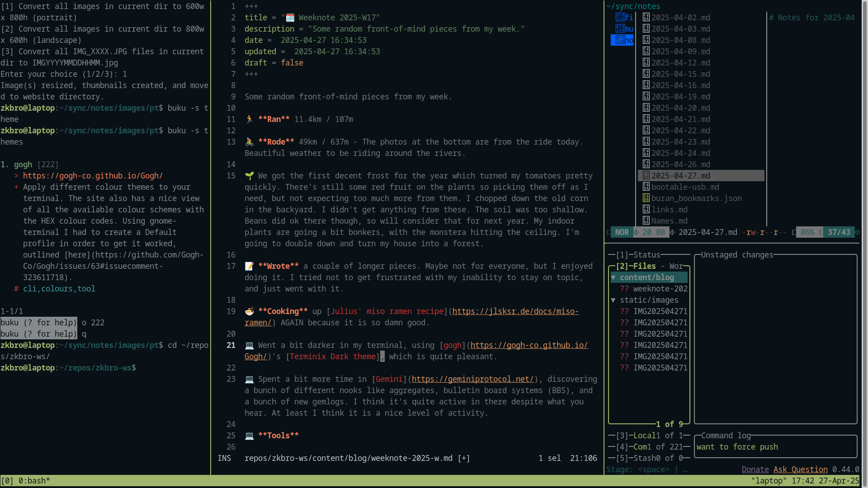Click the cyclist emoji before Rode
The width and height of the screenshot is (868, 488).
(x=249, y=141)
